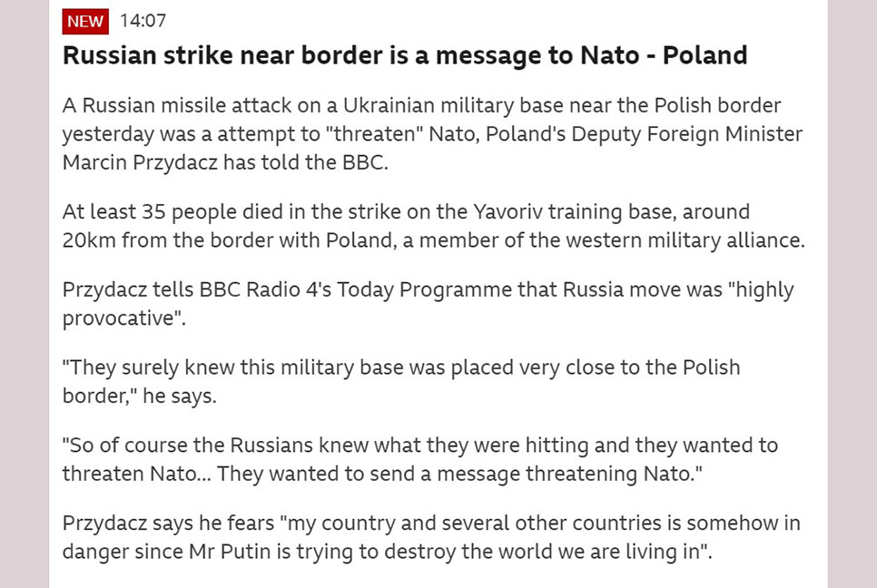Image resolution: width=877 pixels, height=588 pixels.
Task: Select the paragraph starting 'A Russian missile attack'
Action: pos(432,133)
